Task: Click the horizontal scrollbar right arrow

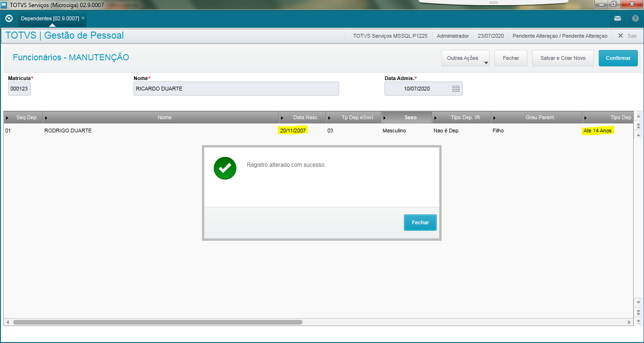Action: (x=630, y=322)
